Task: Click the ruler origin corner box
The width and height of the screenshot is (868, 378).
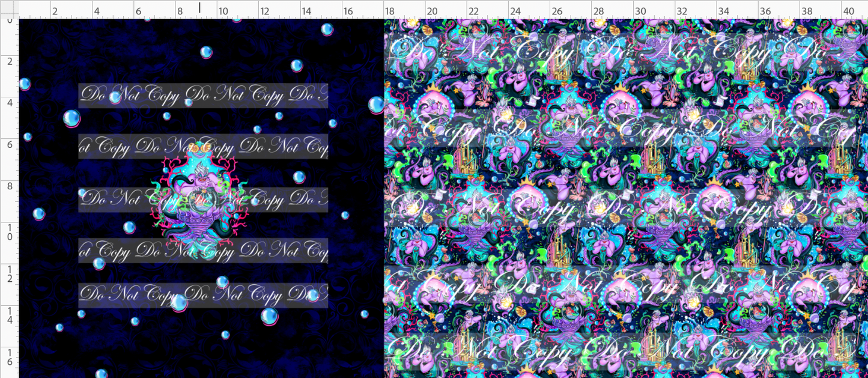Action: 9,9
